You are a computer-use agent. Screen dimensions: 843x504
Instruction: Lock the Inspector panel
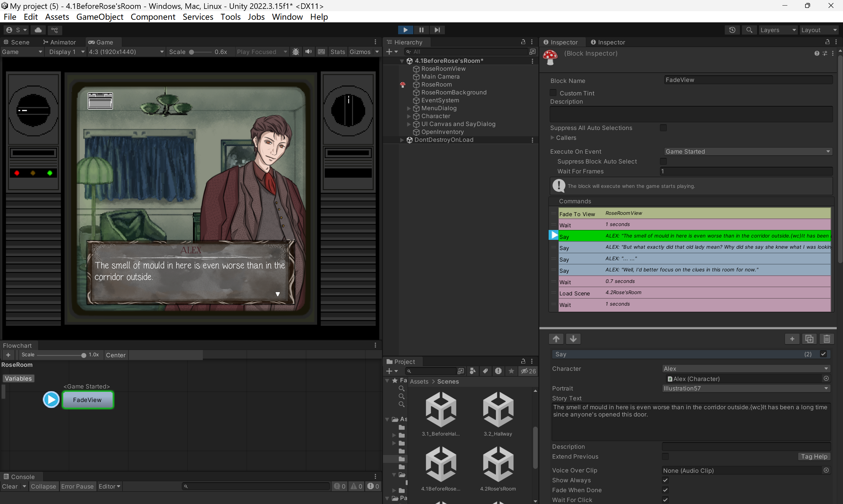(x=828, y=42)
